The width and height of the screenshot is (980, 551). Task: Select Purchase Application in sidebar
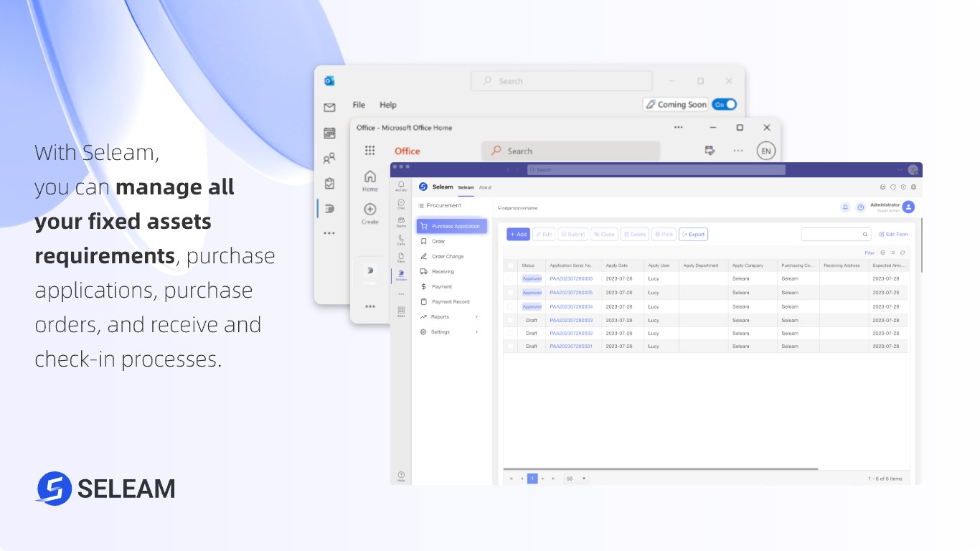click(x=452, y=226)
